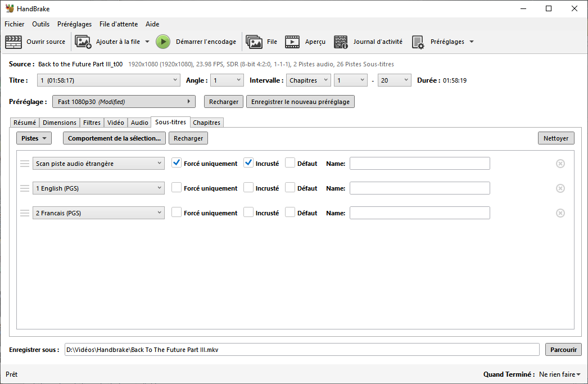Open the Journal d'activité icon

tap(341, 42)
